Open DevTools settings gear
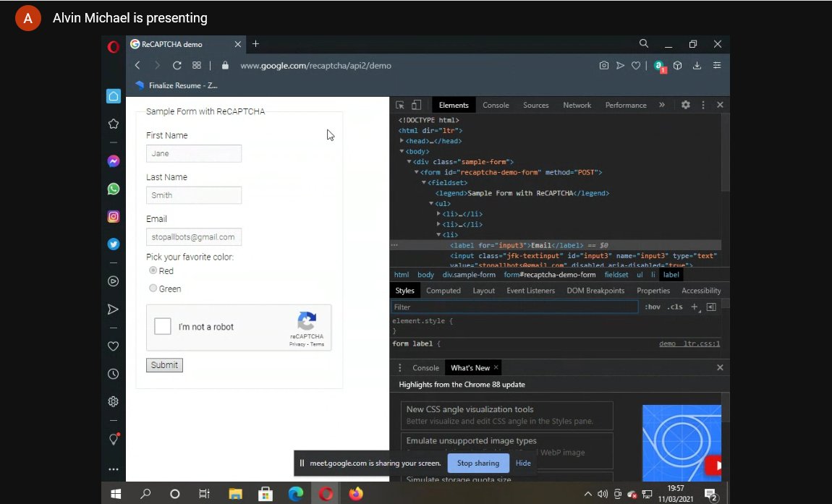Image resolution: width=832 pixels, height=504 pixels. tap(686, 105)
